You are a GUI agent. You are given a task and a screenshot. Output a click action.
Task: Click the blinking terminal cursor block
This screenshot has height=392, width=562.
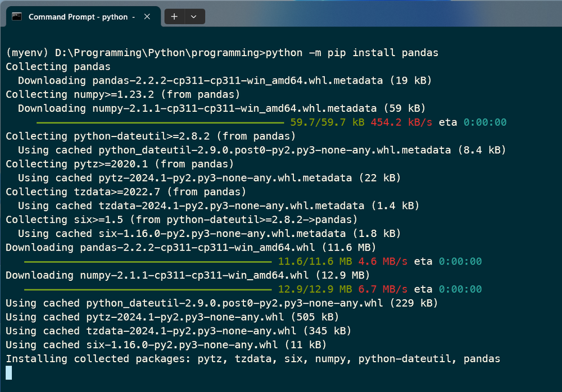coord(8,373)
